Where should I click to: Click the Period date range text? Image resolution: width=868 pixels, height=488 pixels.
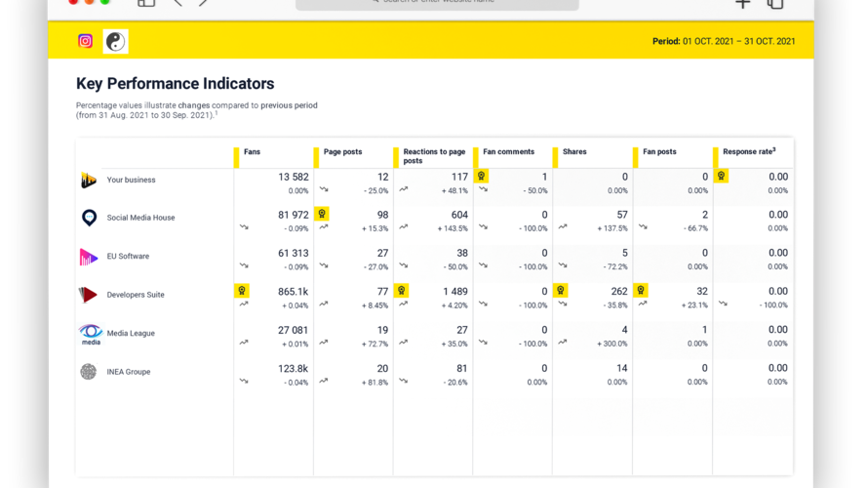[724, 42]
